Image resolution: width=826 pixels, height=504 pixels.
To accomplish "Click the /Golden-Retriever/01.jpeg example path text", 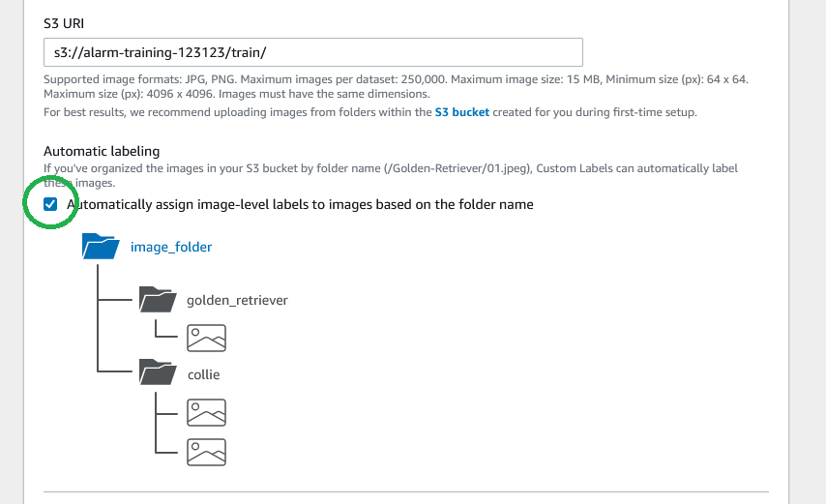I will 457,168.
